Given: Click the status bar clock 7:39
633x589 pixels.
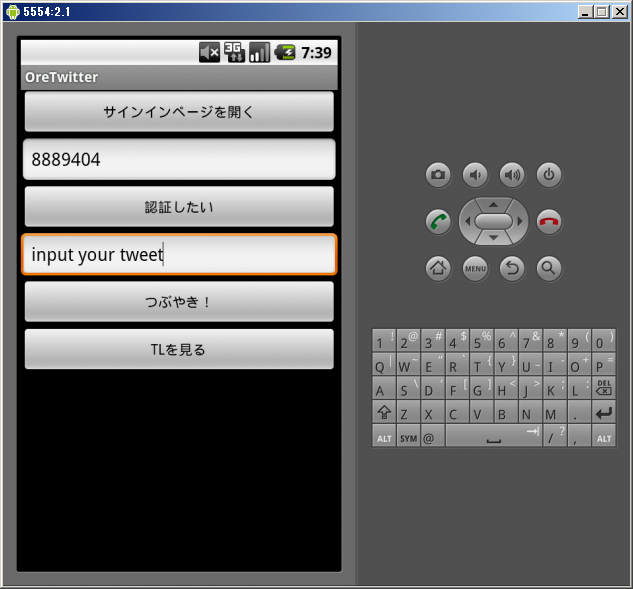Looking at the screenshot, I should click(316, 52).
